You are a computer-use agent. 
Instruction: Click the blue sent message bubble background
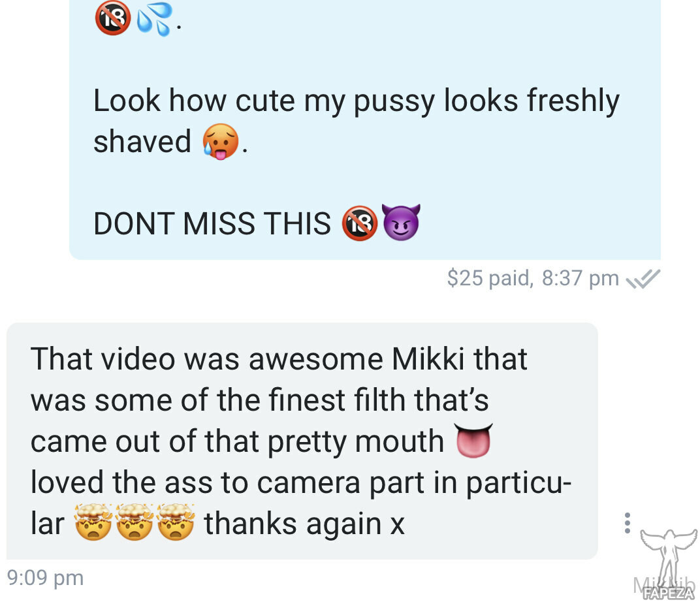(x=365, y=129)
